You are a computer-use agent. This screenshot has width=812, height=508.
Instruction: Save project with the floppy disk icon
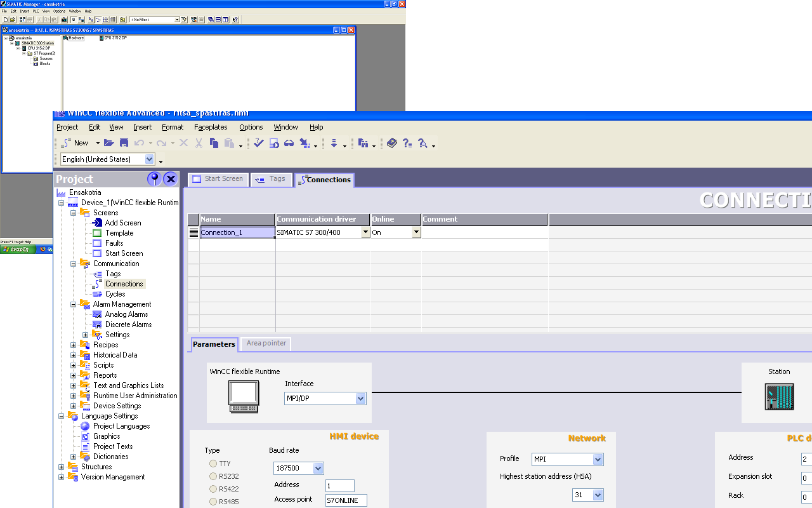(x=124, y=143)
